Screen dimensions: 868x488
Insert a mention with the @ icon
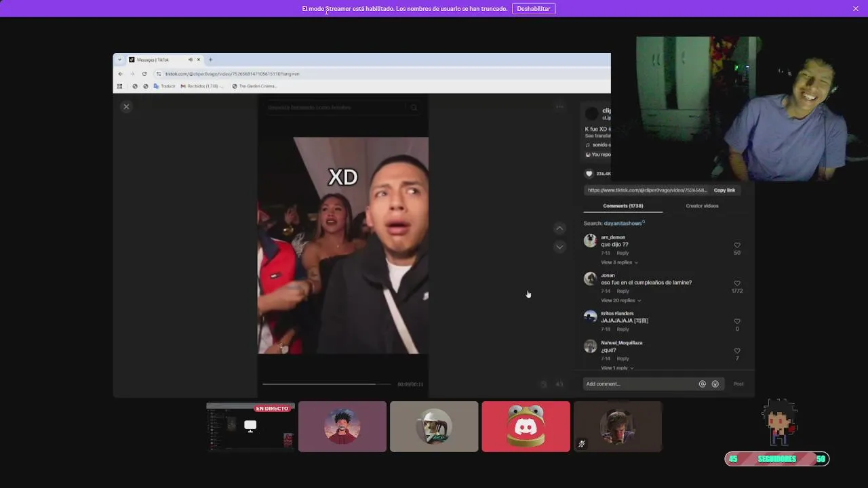(702, 384)
